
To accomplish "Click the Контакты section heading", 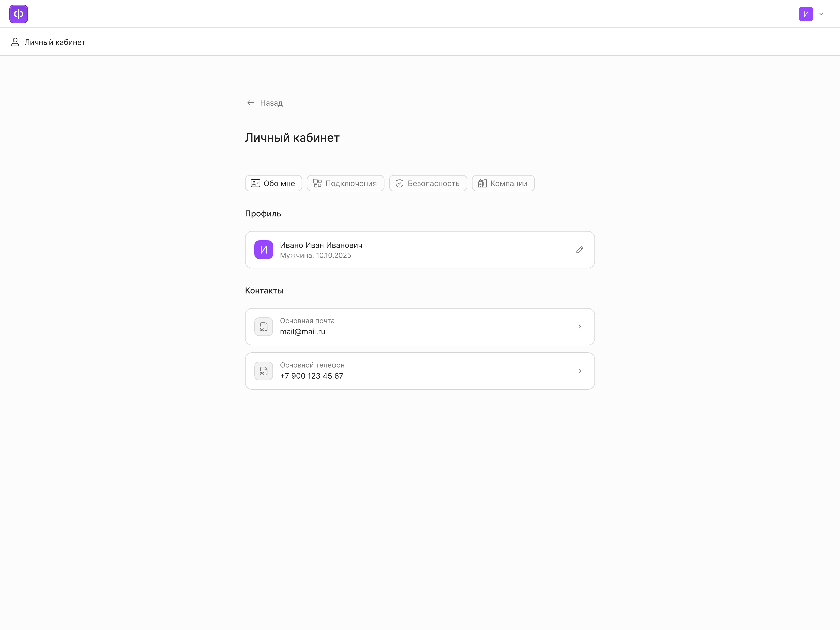I will pos(264,291).
